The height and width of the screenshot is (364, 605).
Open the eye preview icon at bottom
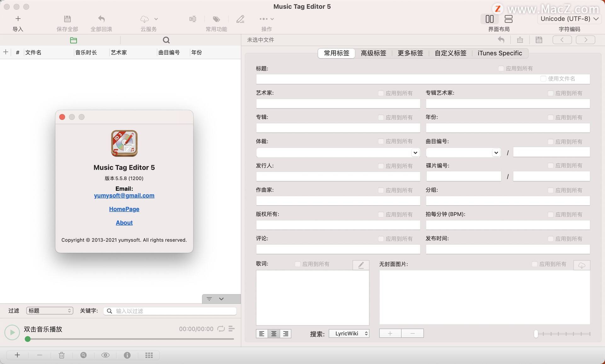105,355
